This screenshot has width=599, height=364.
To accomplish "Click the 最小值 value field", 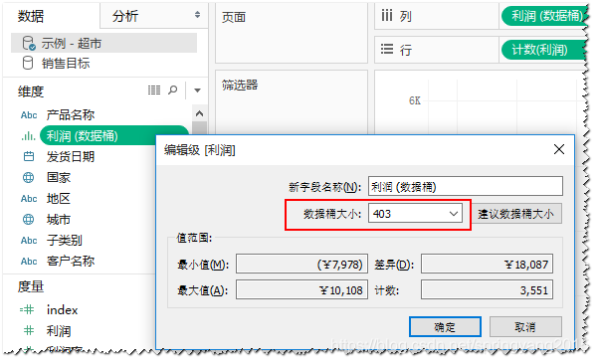I will [x=301, y=264].
